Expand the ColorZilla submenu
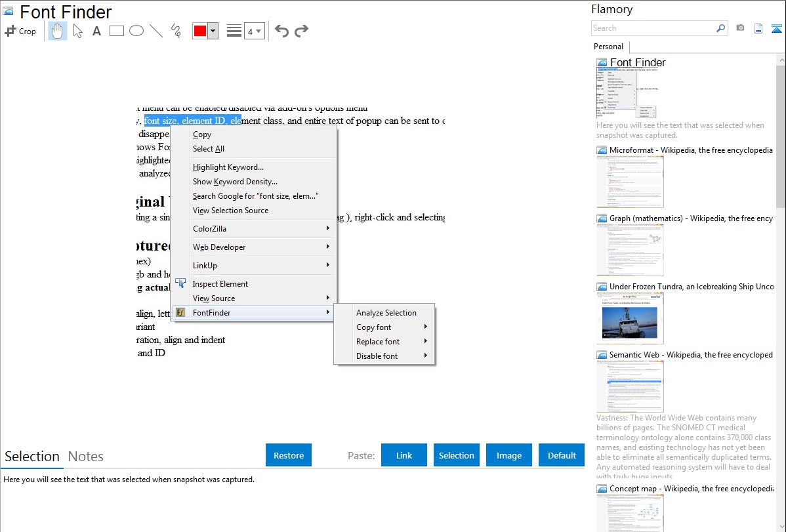 pyautogui.click(x=328, y=228)
